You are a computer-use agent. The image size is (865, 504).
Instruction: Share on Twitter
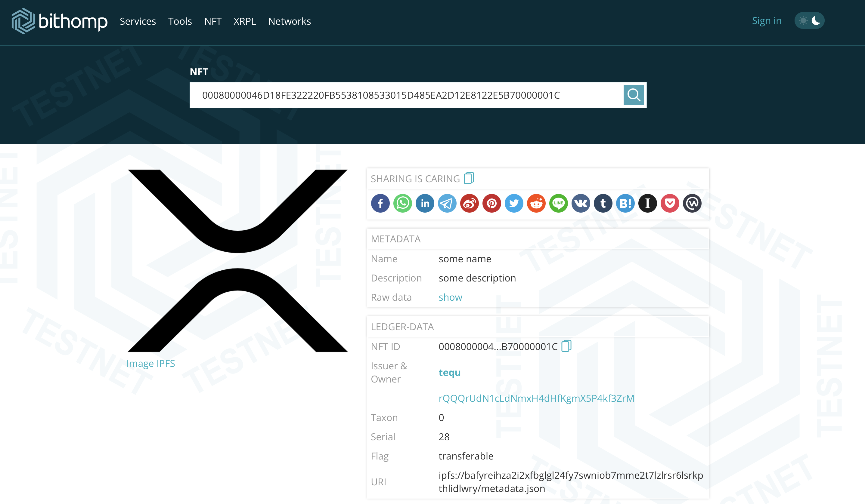(514, 204)
